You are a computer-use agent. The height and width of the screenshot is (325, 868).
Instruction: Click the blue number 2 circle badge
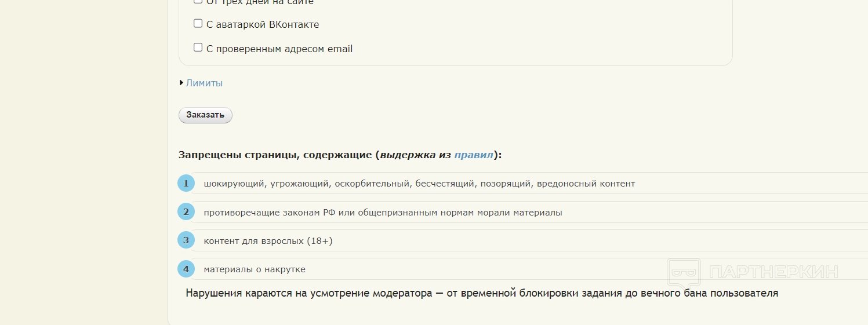pyautogui.click(x=186, y=212)
